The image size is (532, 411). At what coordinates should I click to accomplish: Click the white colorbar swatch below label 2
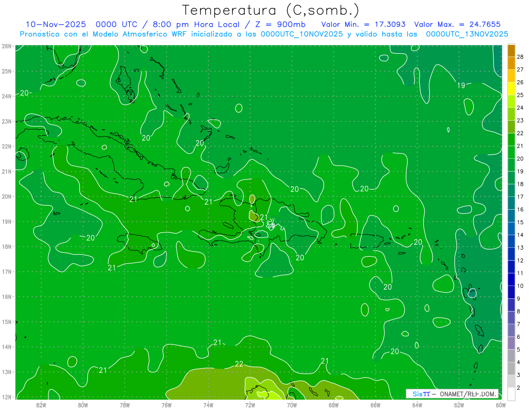point(512,394)
